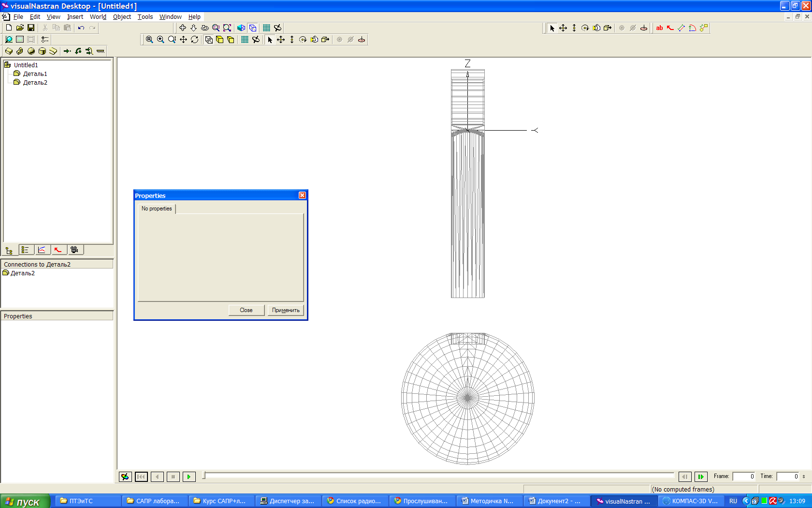Click the constraint arrow icon in the bottom-left toolbar
The width and height of the screenshot is (812, 508).
67,51
